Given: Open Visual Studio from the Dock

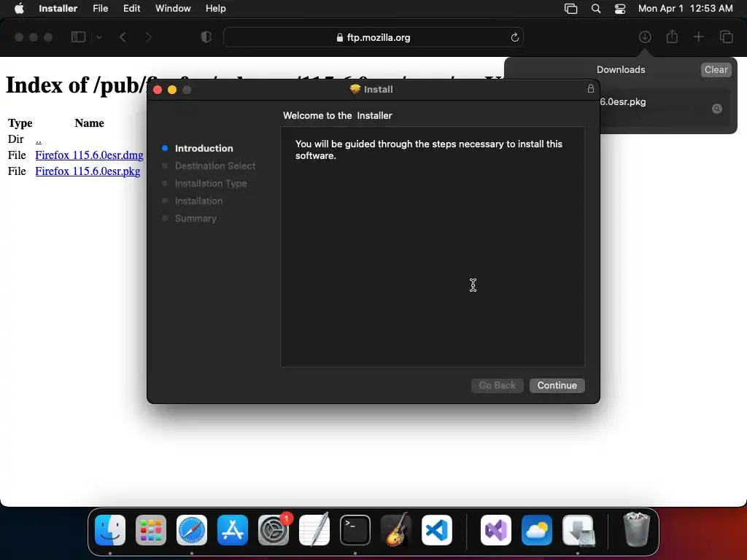Looking at the screenshot, I should (x=496, y=530).
